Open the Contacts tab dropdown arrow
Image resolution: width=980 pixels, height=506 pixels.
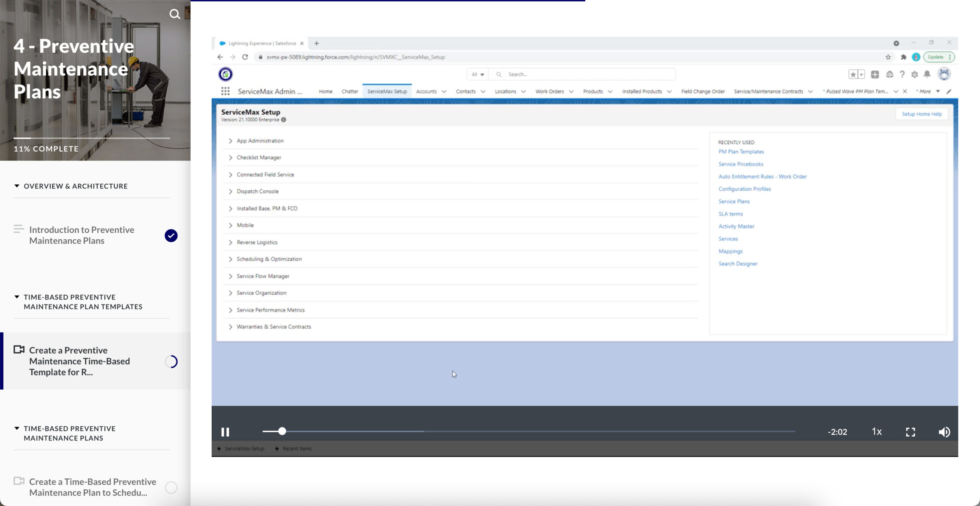click(x=483, y=92)
